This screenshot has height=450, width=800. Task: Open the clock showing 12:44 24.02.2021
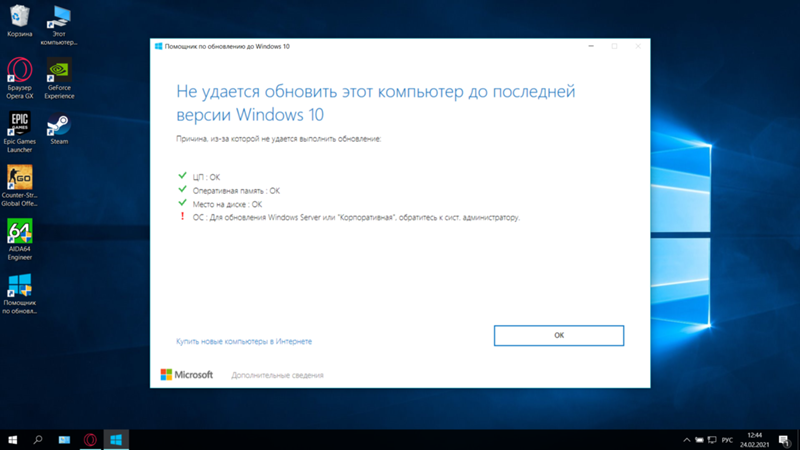point(755,440)
